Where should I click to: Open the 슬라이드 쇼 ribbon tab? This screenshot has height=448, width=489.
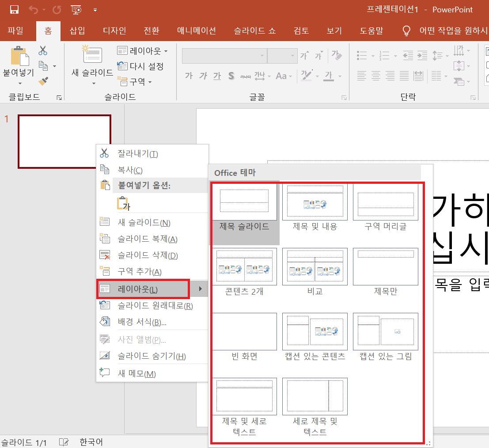pos(255,30)
